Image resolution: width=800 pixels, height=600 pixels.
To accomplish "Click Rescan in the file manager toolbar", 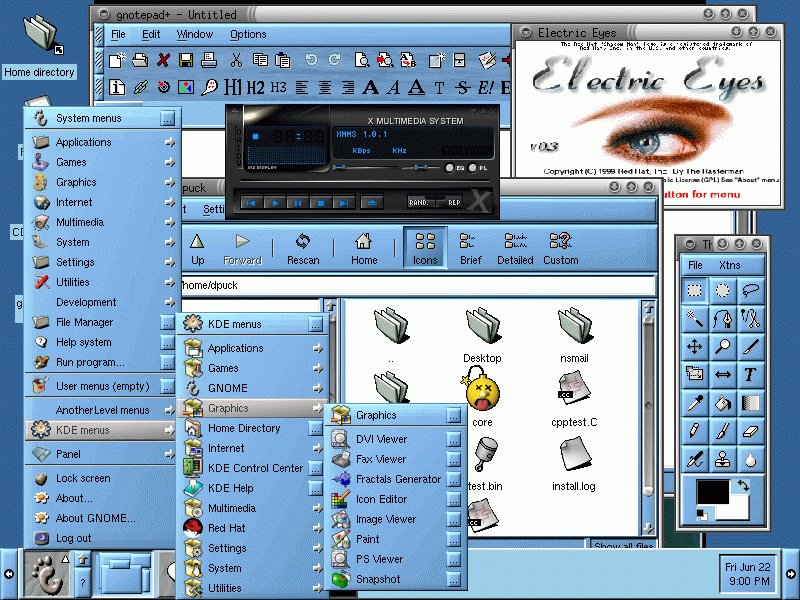I will tap(303, 248).
